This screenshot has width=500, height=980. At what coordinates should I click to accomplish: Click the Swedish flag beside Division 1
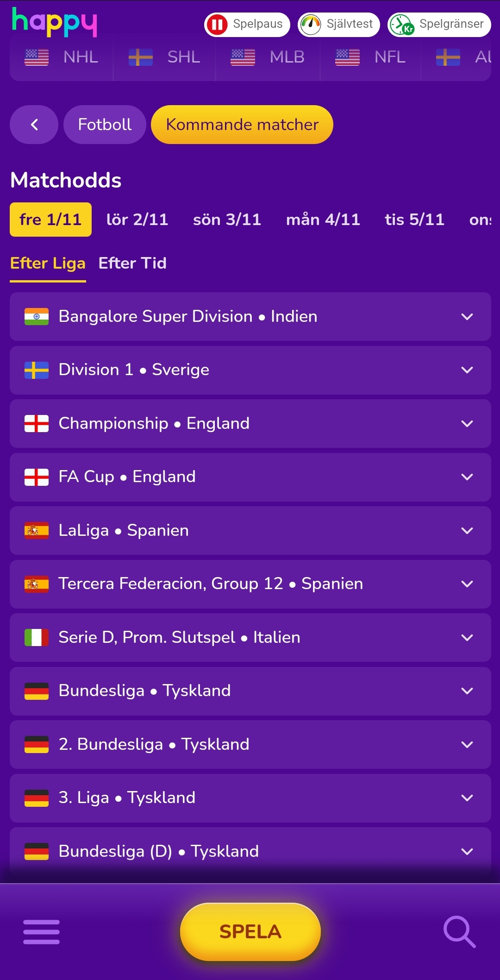(37, 370)
